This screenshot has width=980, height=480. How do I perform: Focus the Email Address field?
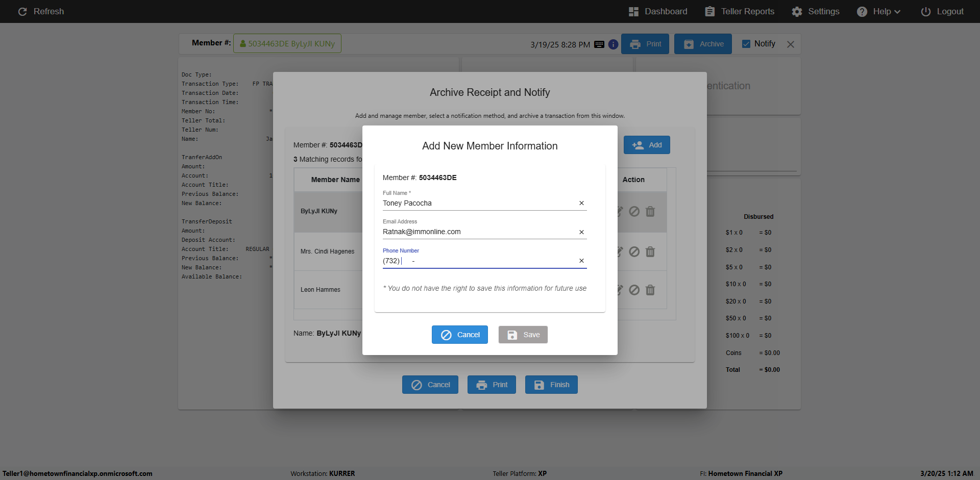click(480, 232)
